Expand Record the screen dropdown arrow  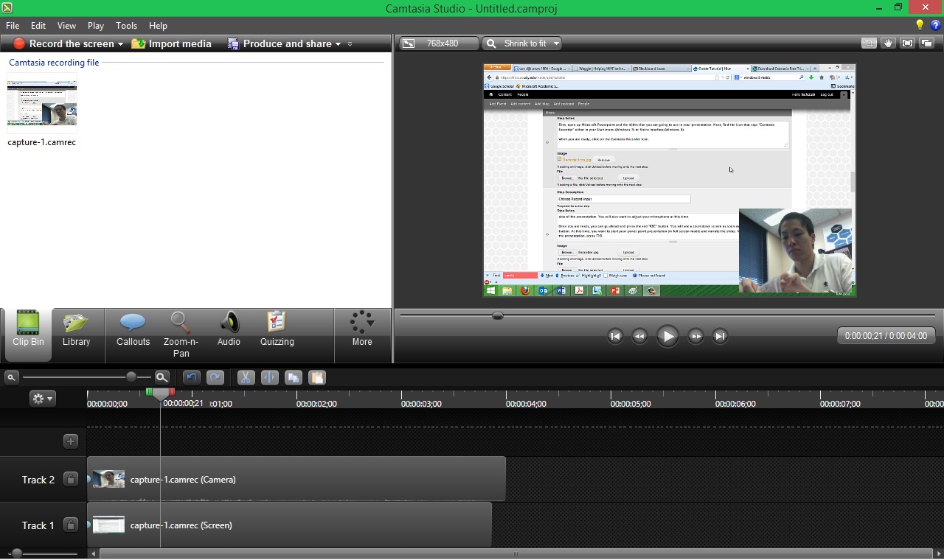pyautogui.click(x=120, y=44)
